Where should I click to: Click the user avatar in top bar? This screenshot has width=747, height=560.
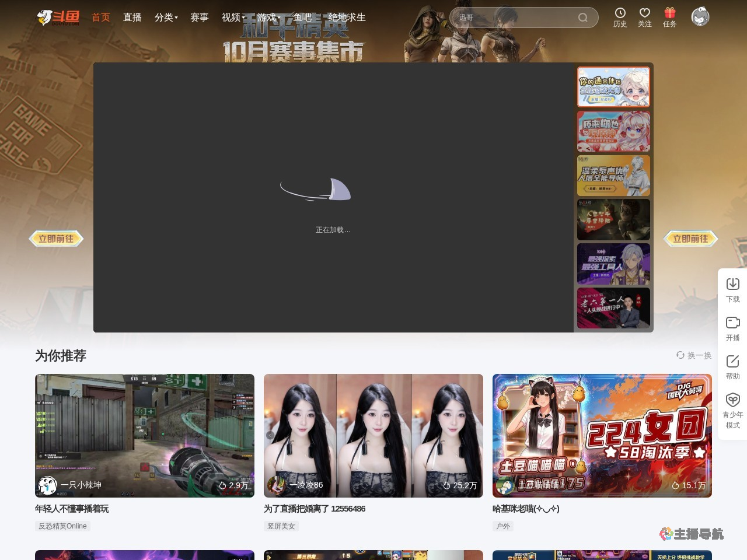click(700, 17)
